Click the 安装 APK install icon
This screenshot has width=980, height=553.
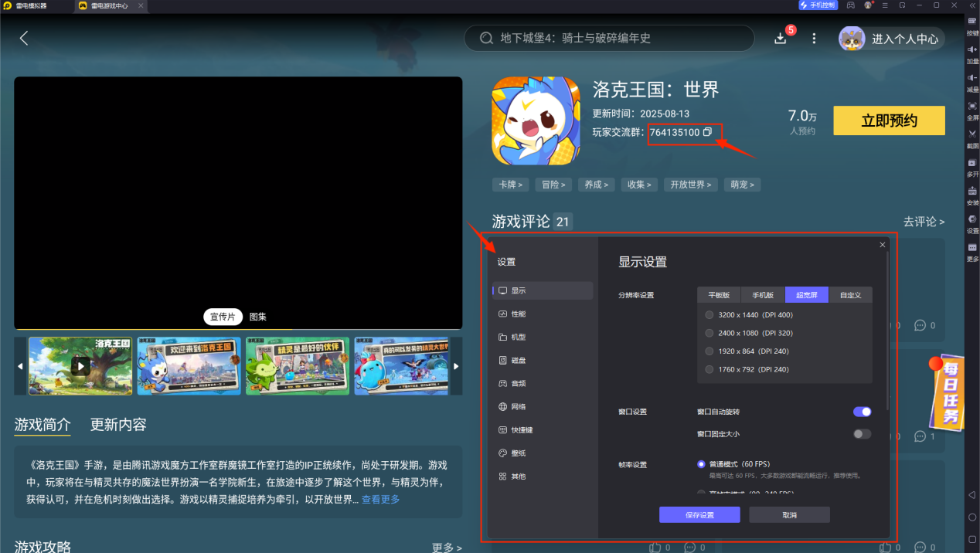coord(972,195)
